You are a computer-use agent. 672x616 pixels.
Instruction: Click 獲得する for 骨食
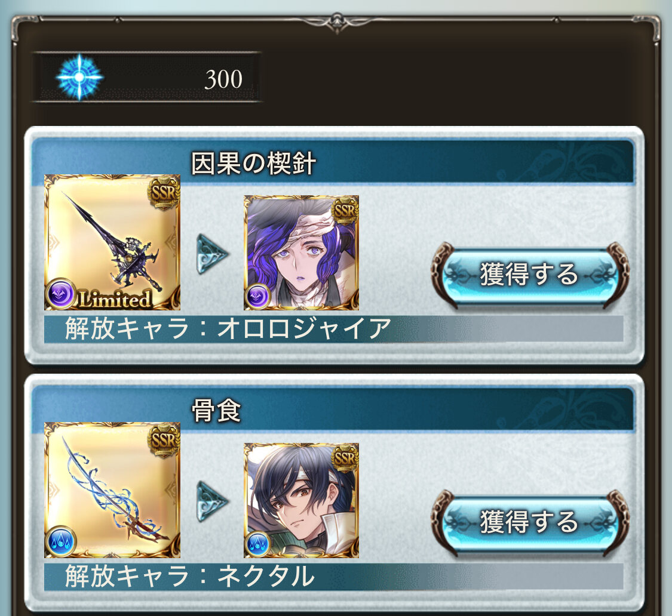(530, 522)
